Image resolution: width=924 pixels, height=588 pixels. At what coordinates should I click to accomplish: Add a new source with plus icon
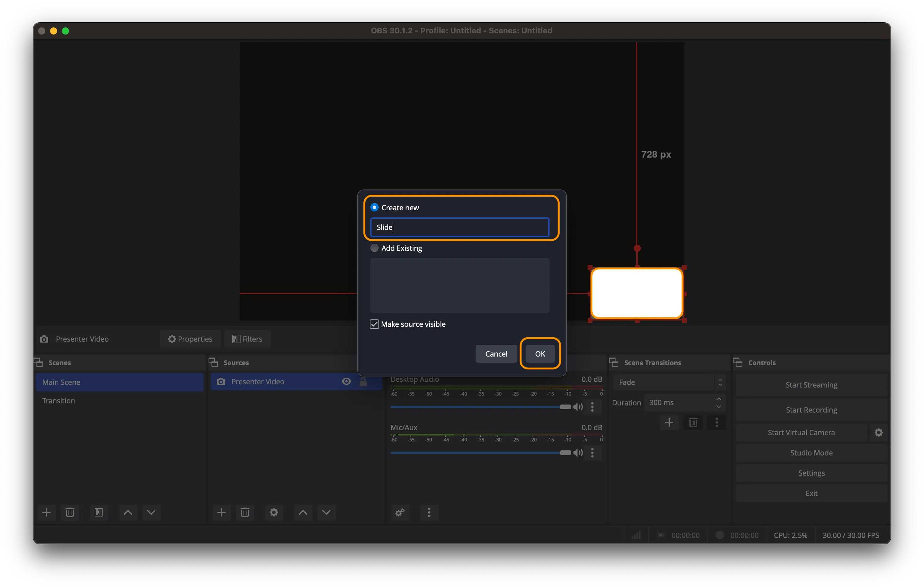pyautogui.click(x=221, y=512)
